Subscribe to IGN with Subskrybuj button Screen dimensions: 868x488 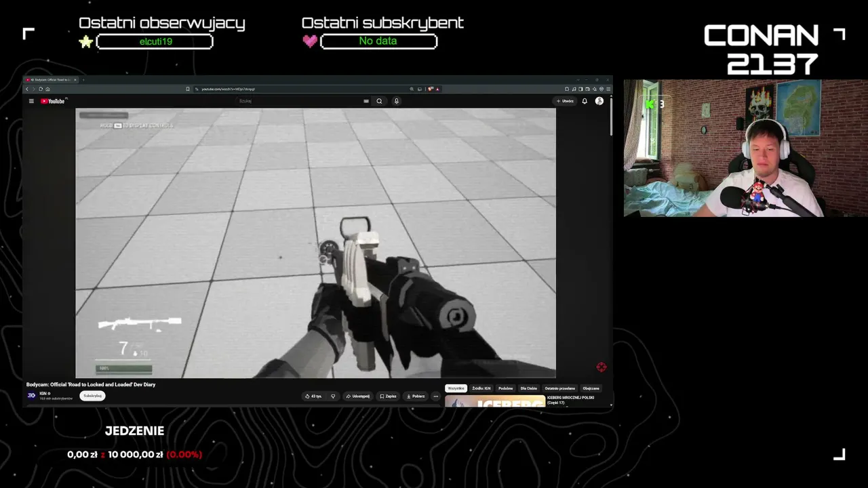(x=92, y=396)
